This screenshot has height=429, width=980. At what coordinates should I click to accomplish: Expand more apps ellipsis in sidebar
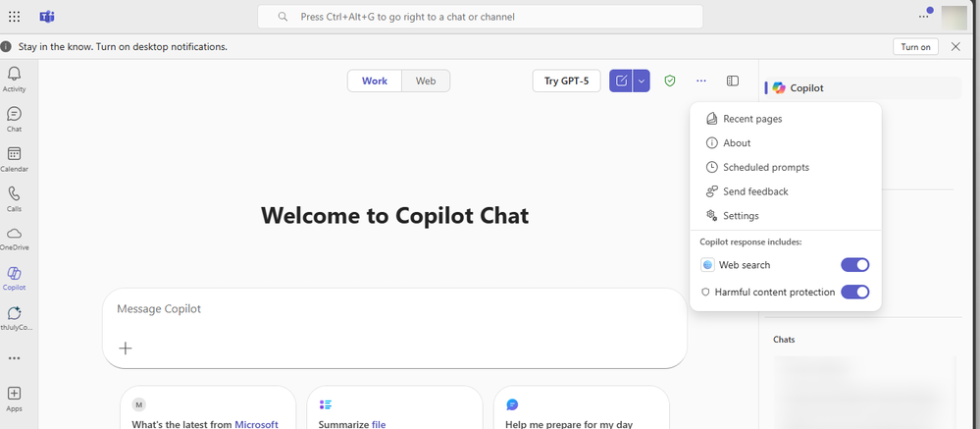(14, 358)
